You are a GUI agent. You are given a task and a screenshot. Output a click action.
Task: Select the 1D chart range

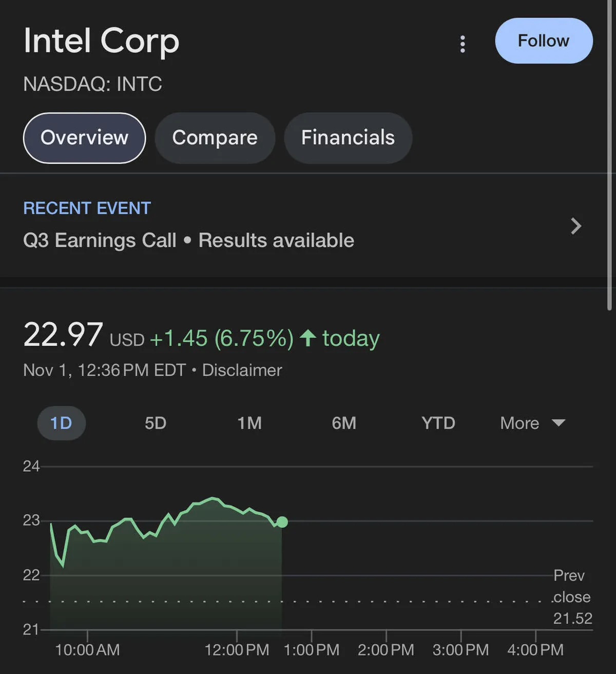click(x=61, y=423)
